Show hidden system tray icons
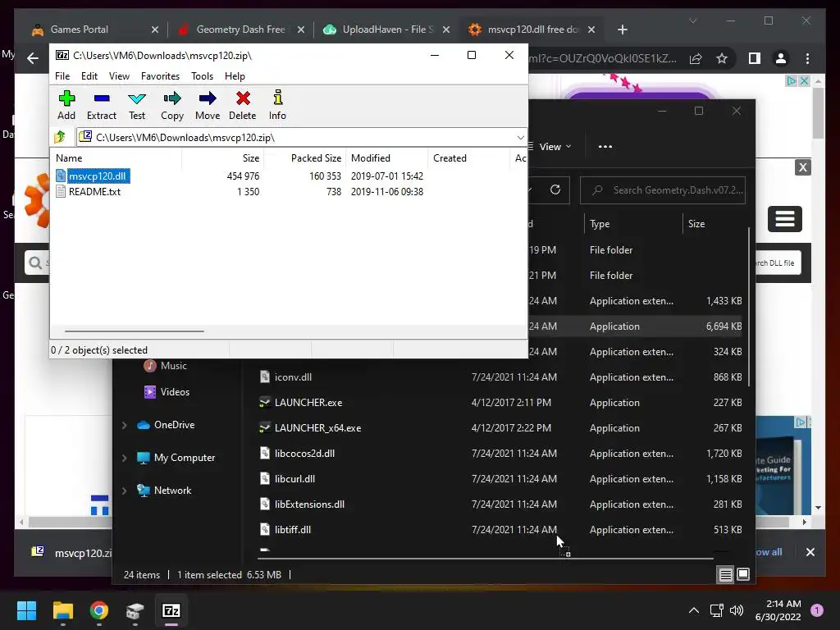 click(694, 610)
